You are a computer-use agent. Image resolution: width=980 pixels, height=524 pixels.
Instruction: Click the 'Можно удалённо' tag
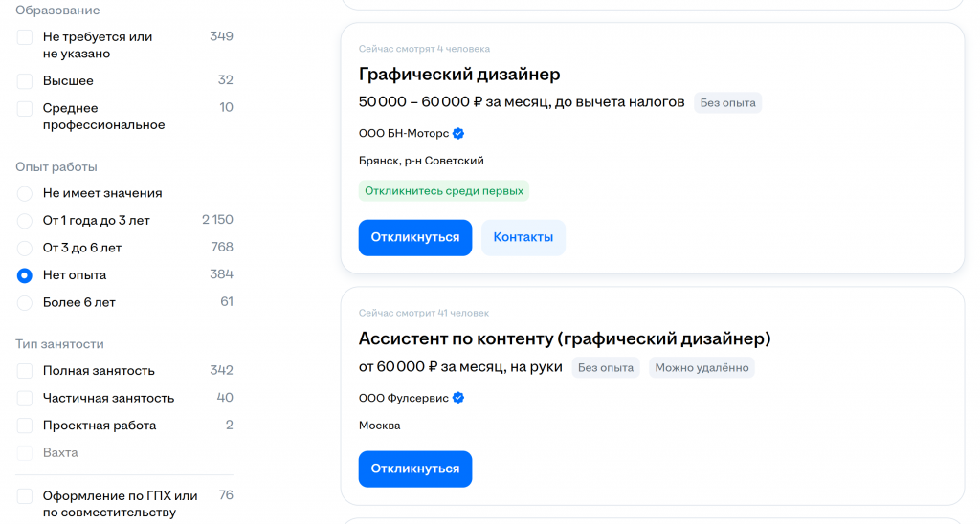(x=702, y=368)
